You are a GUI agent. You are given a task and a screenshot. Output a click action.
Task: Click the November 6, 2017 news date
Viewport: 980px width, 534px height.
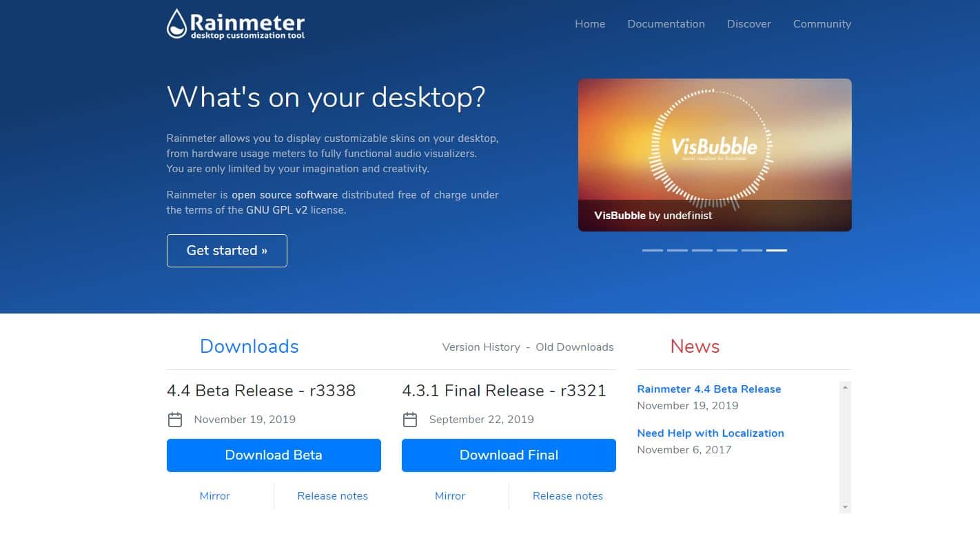684,450
